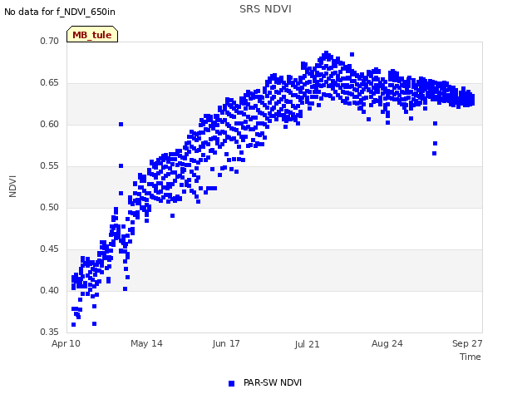
Task: Click the 0.45 y-axis tick label
Action: click(x=50, y=249)
